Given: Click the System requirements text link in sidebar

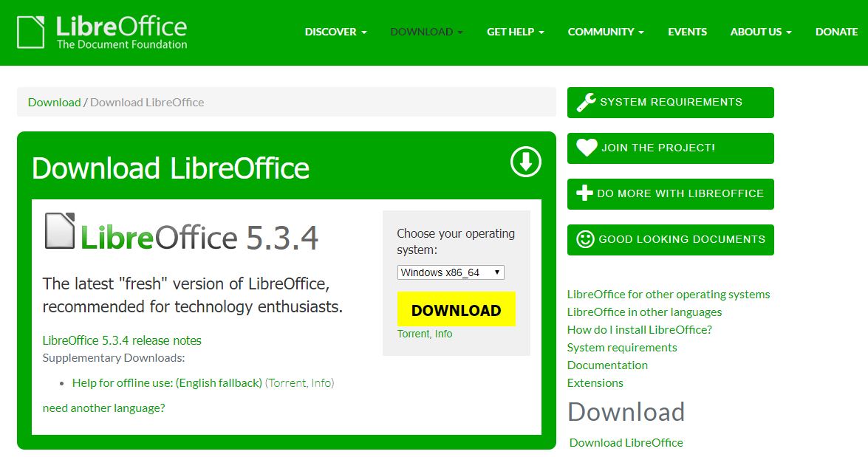Looking at the screenshot, I should 622,348.
